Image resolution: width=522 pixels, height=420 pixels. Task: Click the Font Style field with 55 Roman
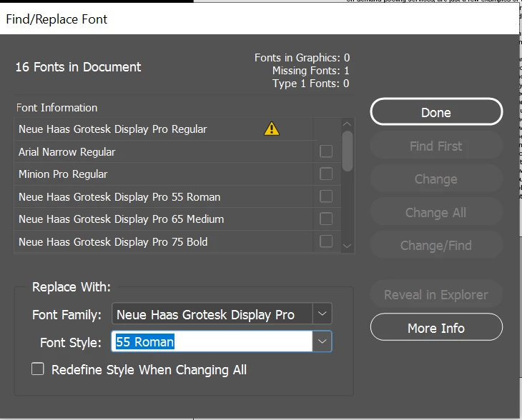pyautogui.click(x=212, y=341)
